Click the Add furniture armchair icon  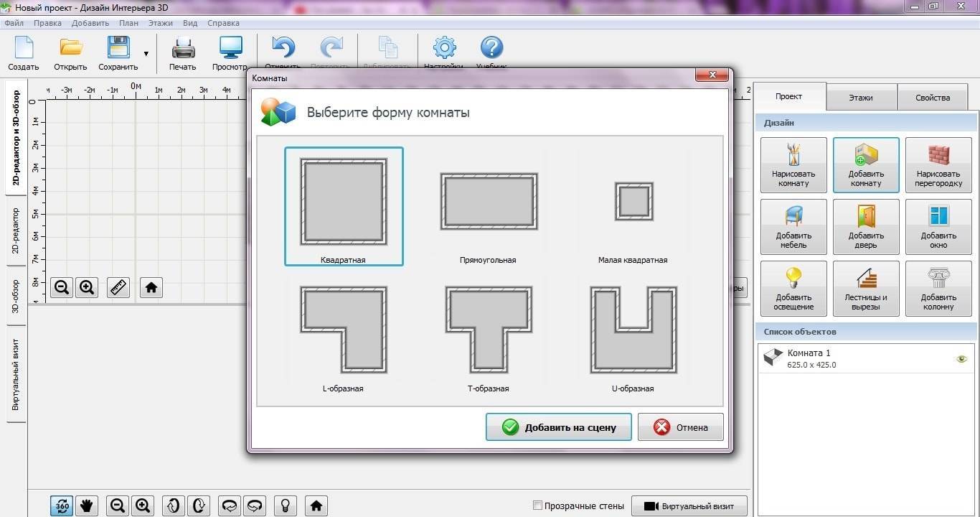click(793, 227)
